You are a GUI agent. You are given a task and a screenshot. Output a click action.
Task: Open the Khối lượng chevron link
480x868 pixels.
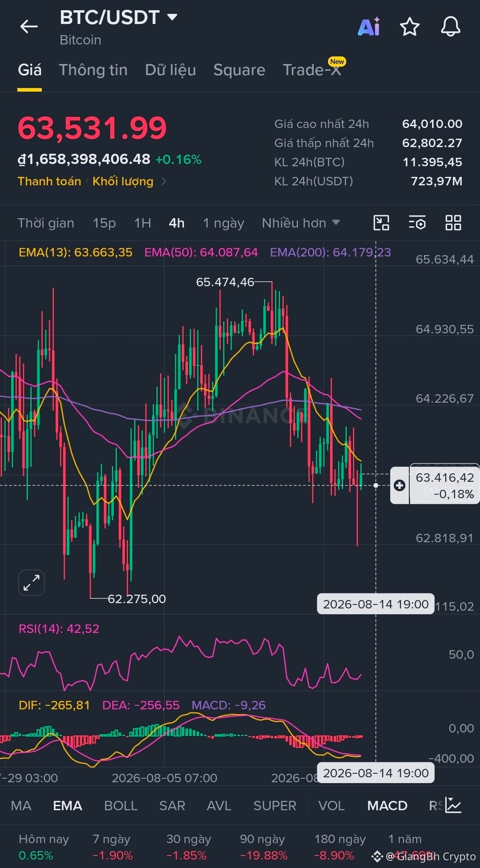tap(164, 181)
